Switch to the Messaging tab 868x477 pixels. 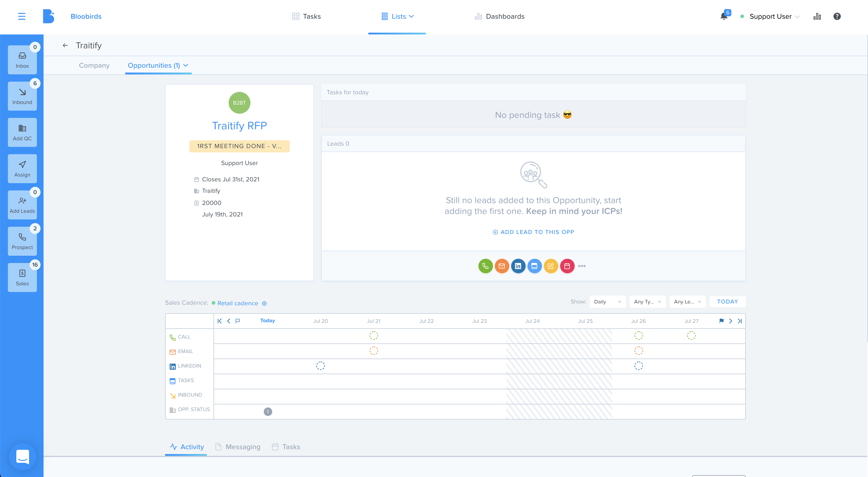tap(237, 446)
